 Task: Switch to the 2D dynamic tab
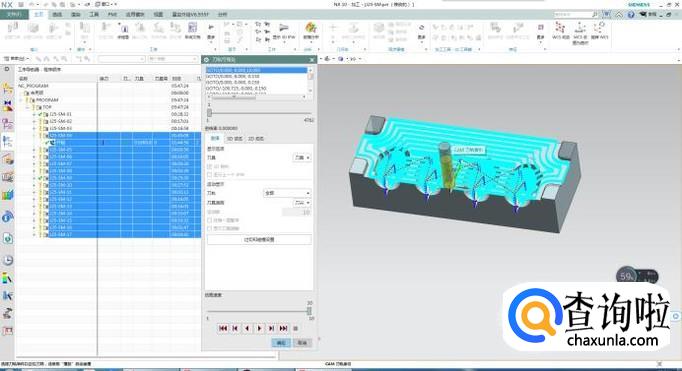click(256, 139)
